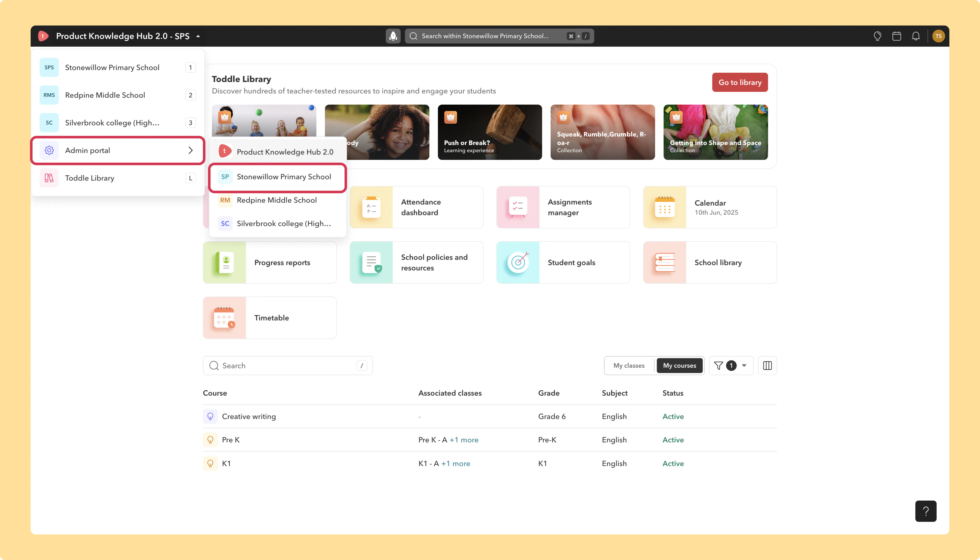The image size is (980, 560).
Task: Click the +1 more link for Pre K
Action: (464, 440)
